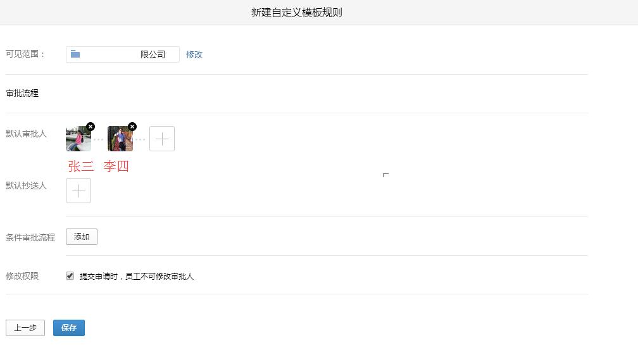
Task: Click the 添加 button for conditional approval flow
Action: tap(82, 237)
